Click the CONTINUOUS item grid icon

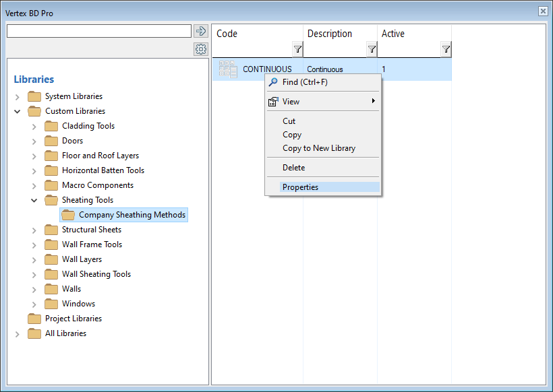tap(228, 69)
